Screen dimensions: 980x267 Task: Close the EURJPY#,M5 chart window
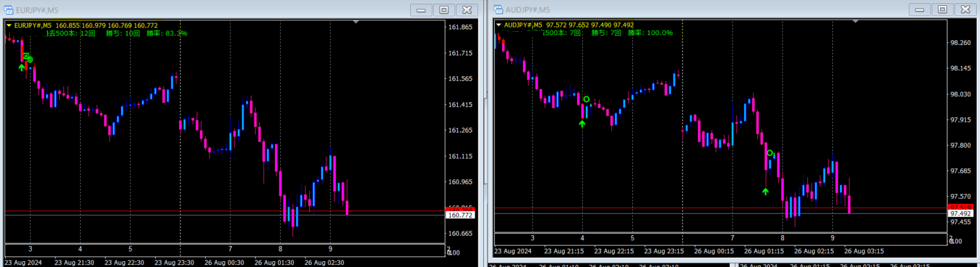(467, 9)
